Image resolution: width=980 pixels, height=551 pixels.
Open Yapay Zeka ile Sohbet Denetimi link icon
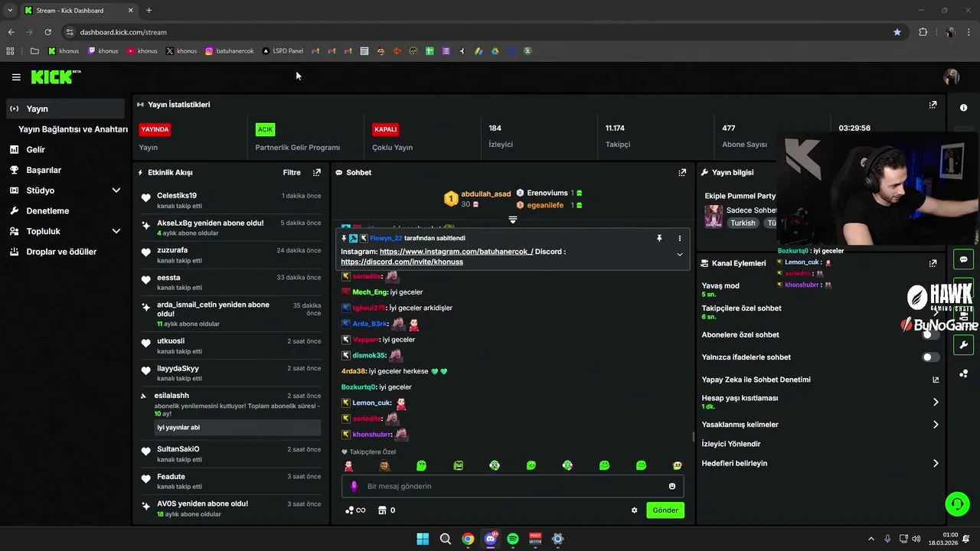point(936,380)
